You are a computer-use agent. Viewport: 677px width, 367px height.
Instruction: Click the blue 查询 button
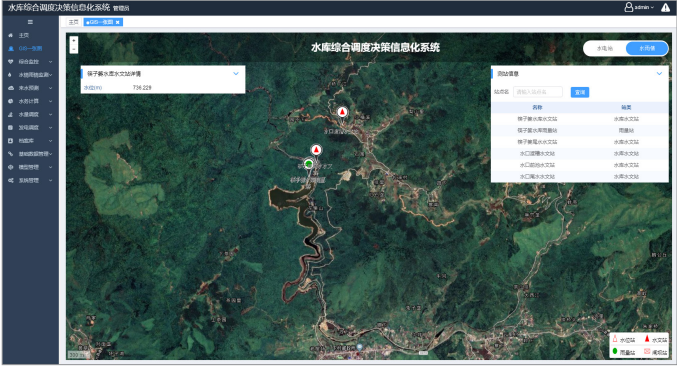point(579,92)
